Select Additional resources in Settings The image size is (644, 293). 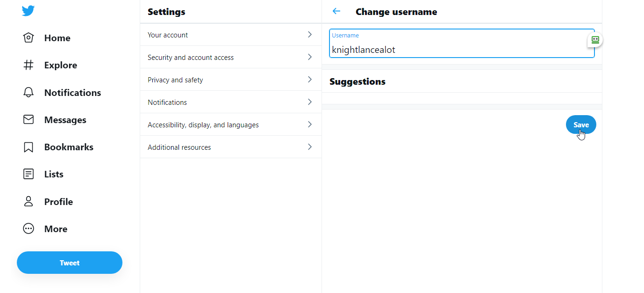point(231,147)
